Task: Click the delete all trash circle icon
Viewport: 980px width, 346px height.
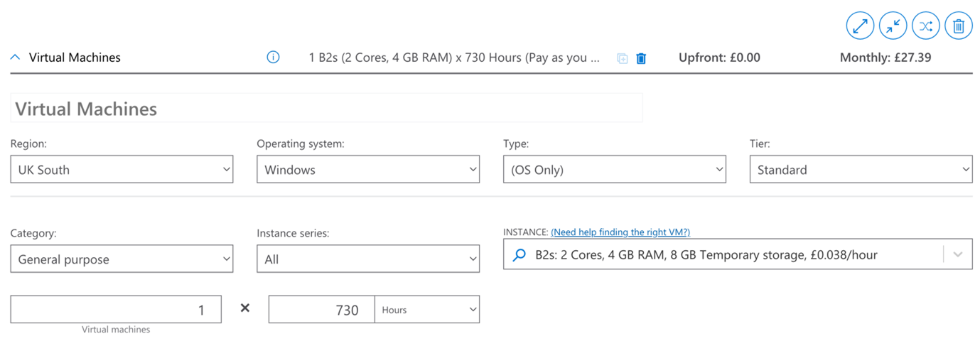Action: (958, 26)
